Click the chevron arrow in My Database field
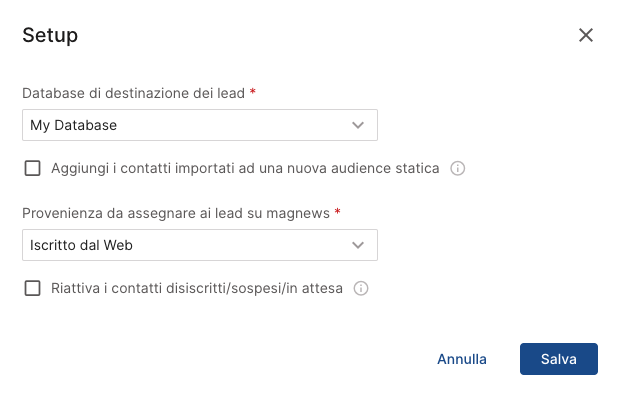621x396 pixels. pos(358,125)
